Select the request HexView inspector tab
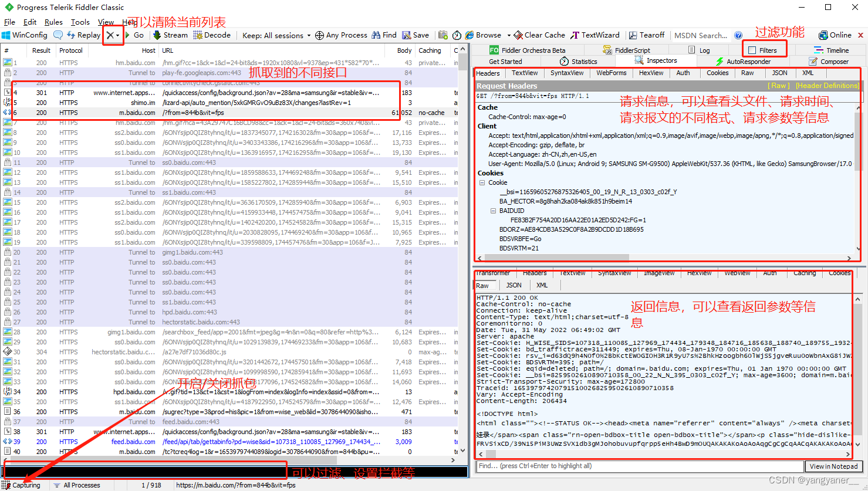Screen dimensions: 868x491 tap(651, 73)
